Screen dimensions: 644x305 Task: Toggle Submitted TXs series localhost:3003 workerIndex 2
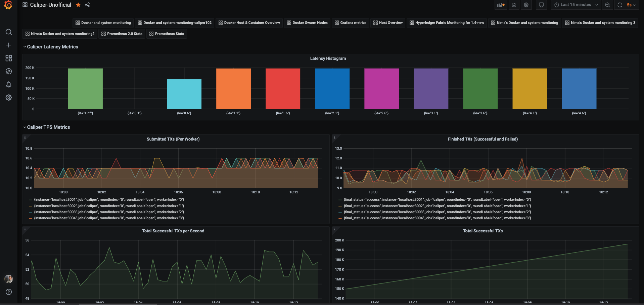coord(109,212)
